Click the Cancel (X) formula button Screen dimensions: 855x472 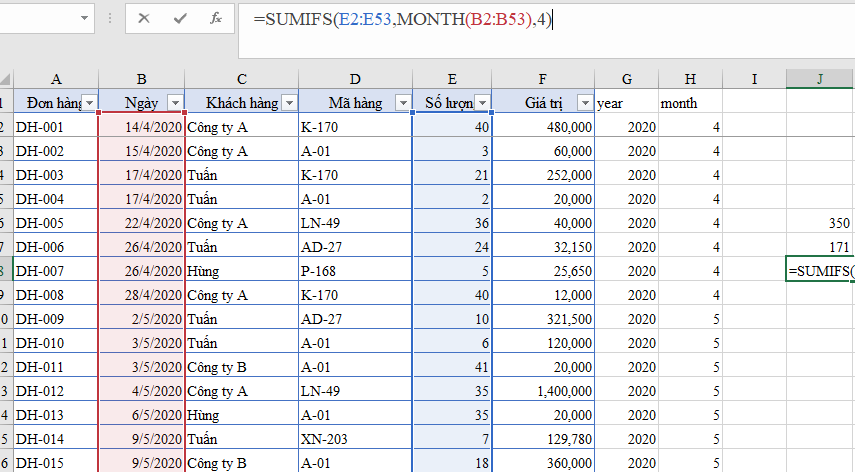point(144,18)
